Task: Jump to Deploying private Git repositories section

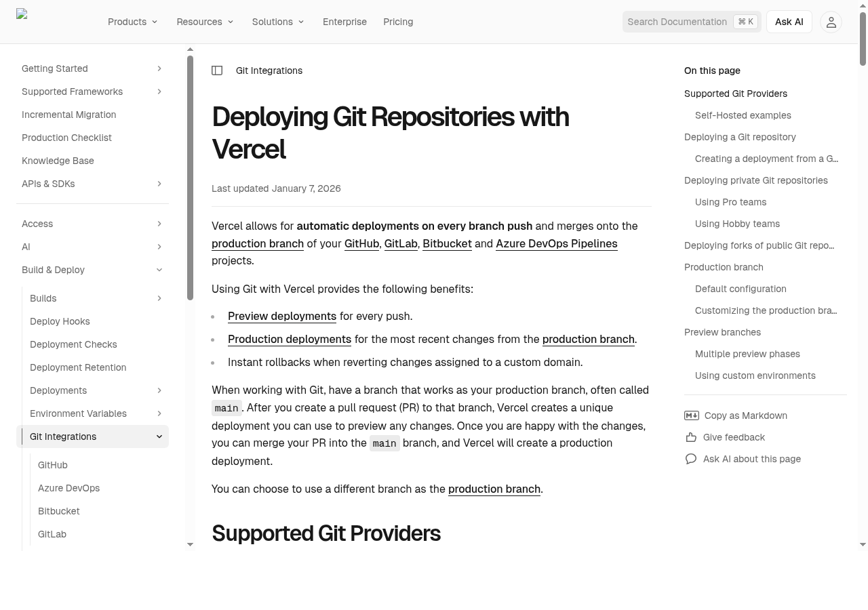Action: [x=756, y=180]
